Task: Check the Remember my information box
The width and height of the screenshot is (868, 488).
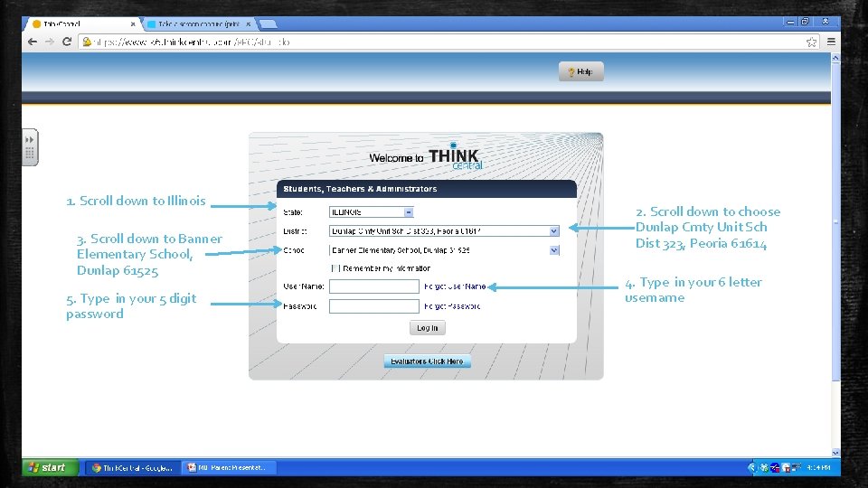Action: pyautogui.click(x=335, y=268)
